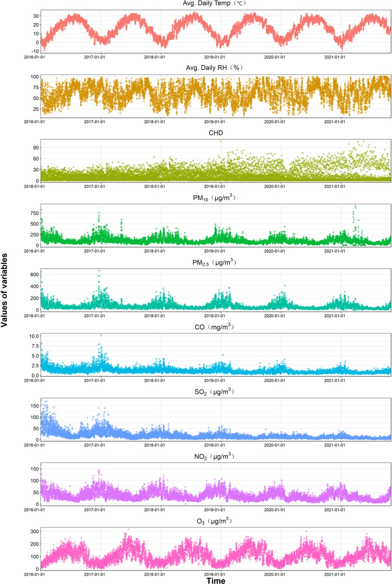Click the '5.0' tick in CO panel
This screenshot has height=584, width=392.
tap(36, 356)
